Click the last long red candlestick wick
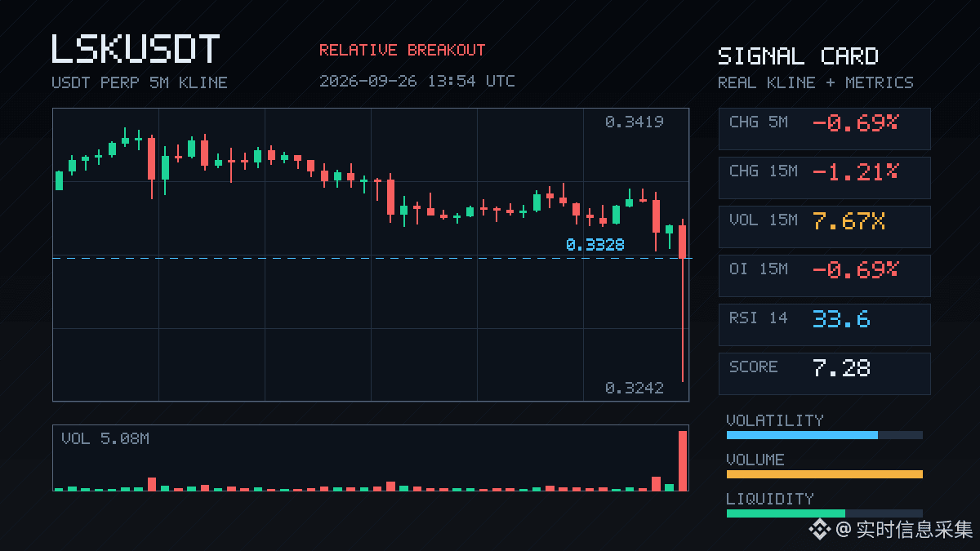 (x=683, y=320)
